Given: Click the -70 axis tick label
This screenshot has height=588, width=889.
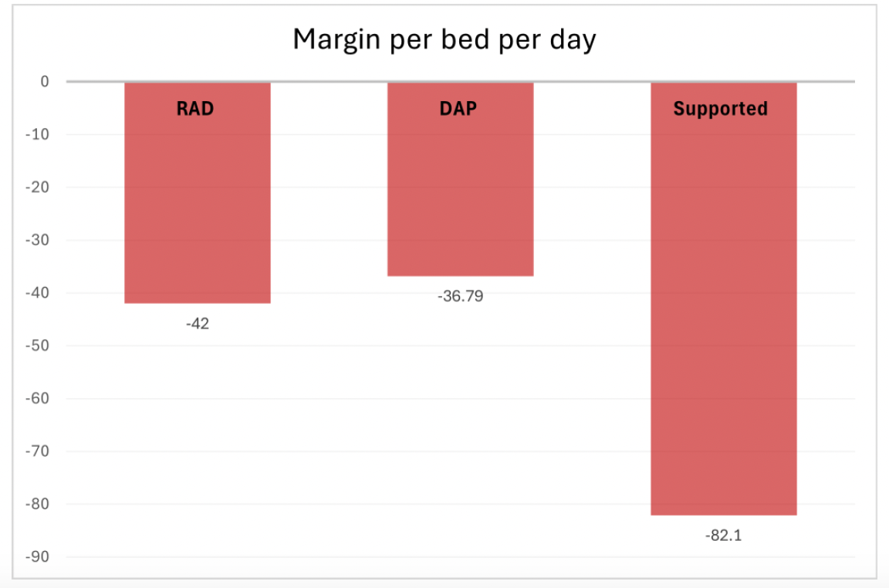Looking at the screenshot, I should pos(37,451).
